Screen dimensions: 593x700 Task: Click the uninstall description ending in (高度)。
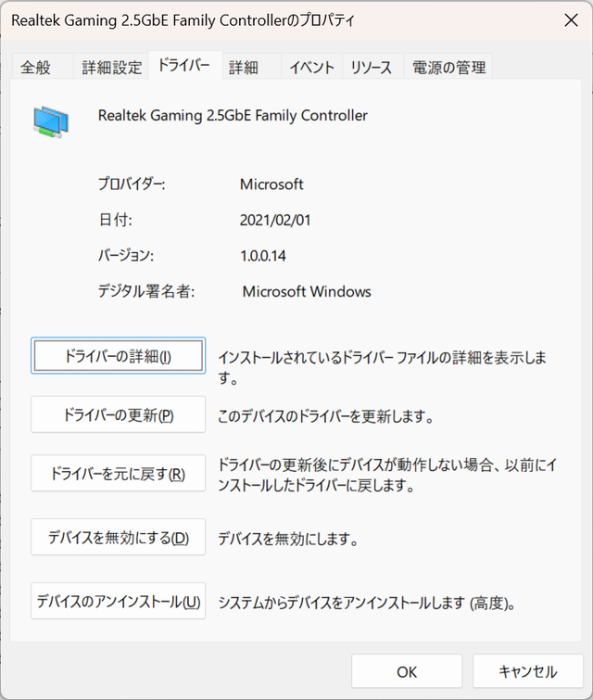click(367, 604)
